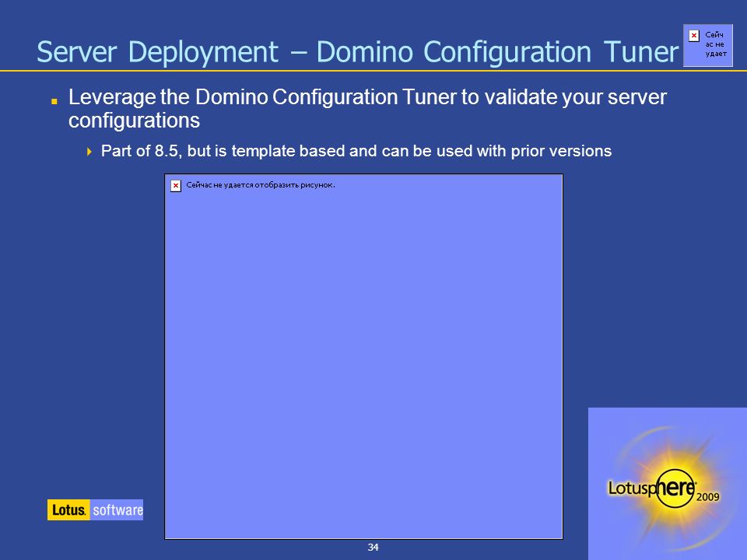Click the yellow arrow bullet before 'Part of 8.5'

tap(89, 152)
